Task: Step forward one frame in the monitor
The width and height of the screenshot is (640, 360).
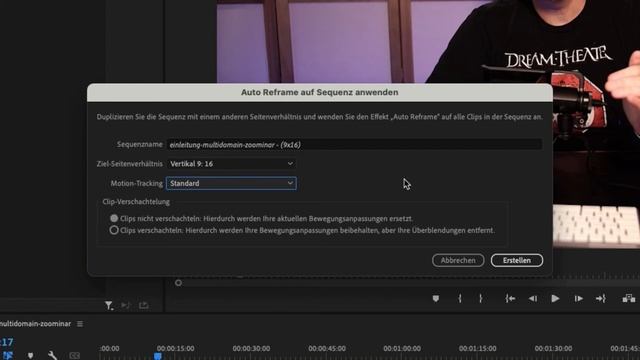Action: [x=578, y=299]
